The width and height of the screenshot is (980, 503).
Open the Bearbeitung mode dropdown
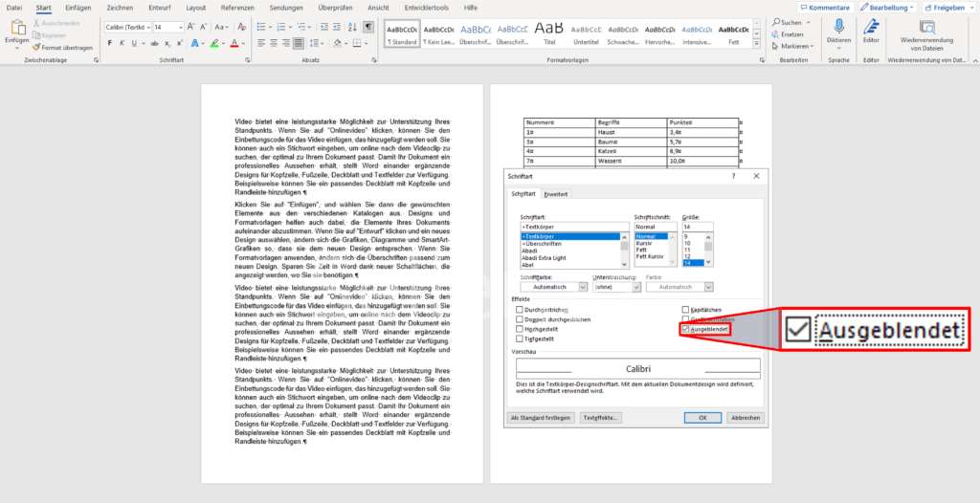[x=887, y=8]
